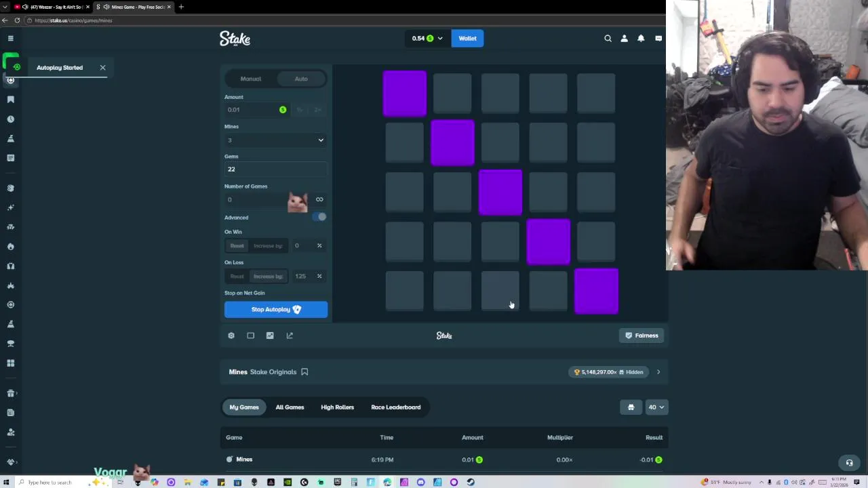This screenshot has width=868, height=488.
Task: Open the Mines count dropdown
Action: pyautogui.click(x=275, y=140)
